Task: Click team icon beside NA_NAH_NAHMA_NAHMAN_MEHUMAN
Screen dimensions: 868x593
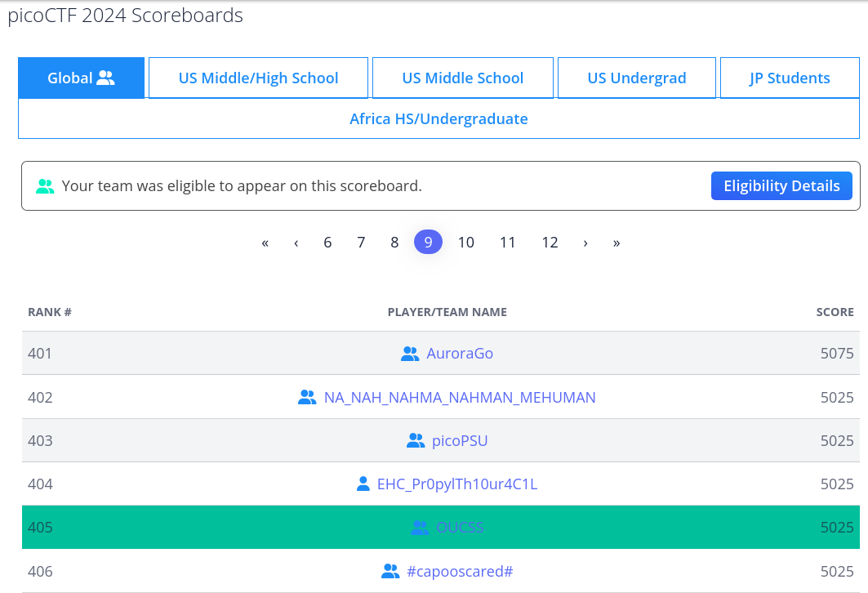Action: point(307,397)
